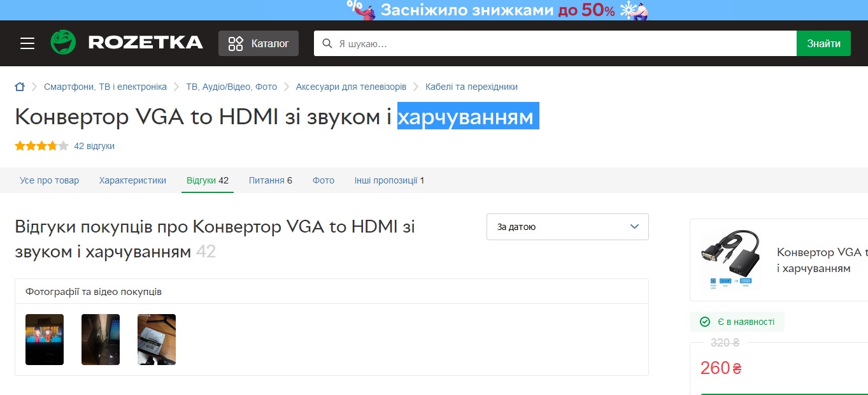Click the VGA converter product image

click(x=730, y=260)
